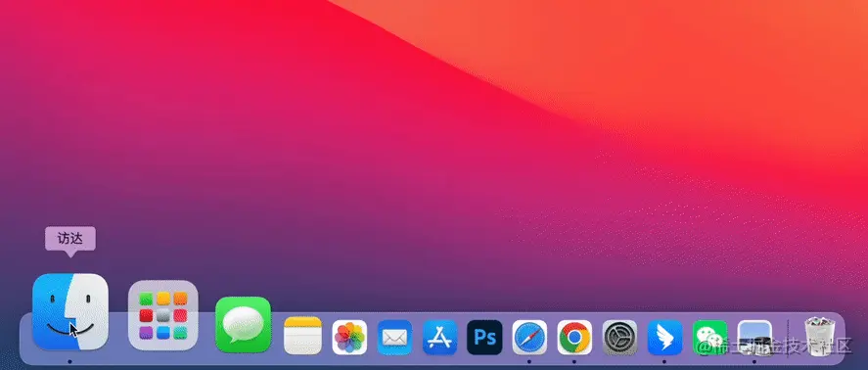Open Finder from the Dock
Viewport: 868px width, 370px height.
[70, 312]
